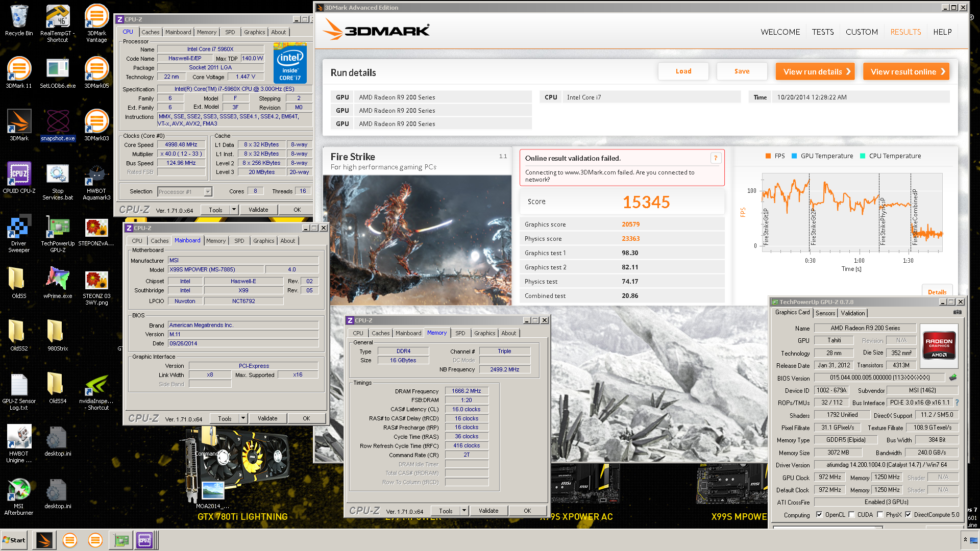Select the wPrime.exe desktop icon
The image size is (980, 551).
[x=58, y=283]
